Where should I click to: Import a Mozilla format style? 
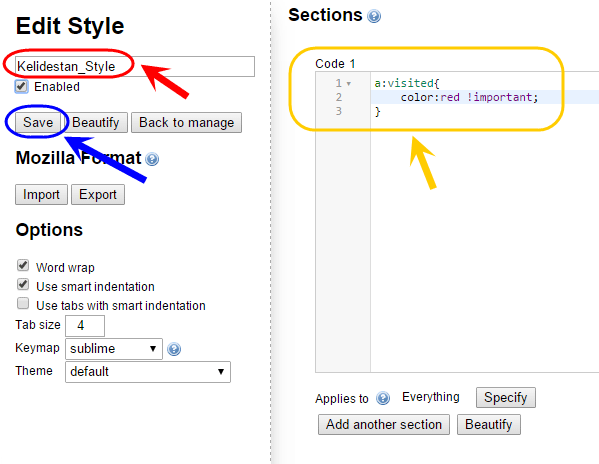point(41,194)
